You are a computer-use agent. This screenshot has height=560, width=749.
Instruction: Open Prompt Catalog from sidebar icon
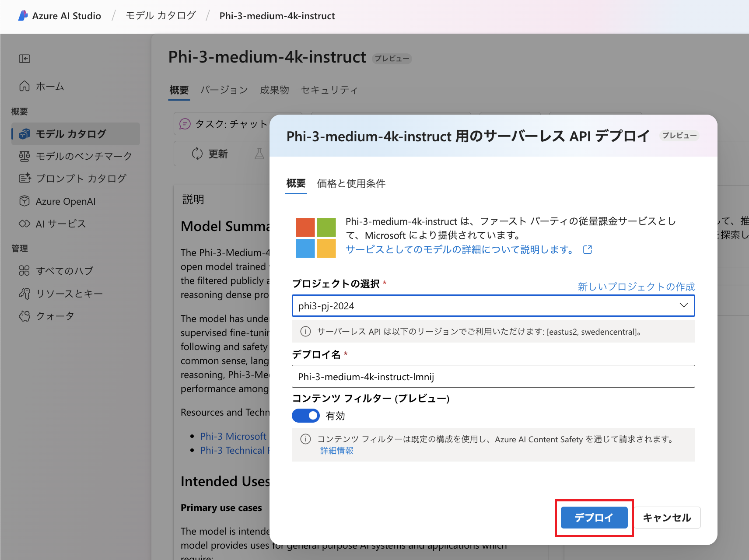24,178
